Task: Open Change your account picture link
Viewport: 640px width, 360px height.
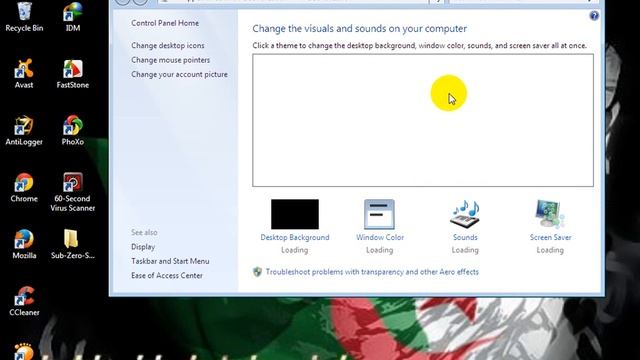Action: click(x=179, y=74)
